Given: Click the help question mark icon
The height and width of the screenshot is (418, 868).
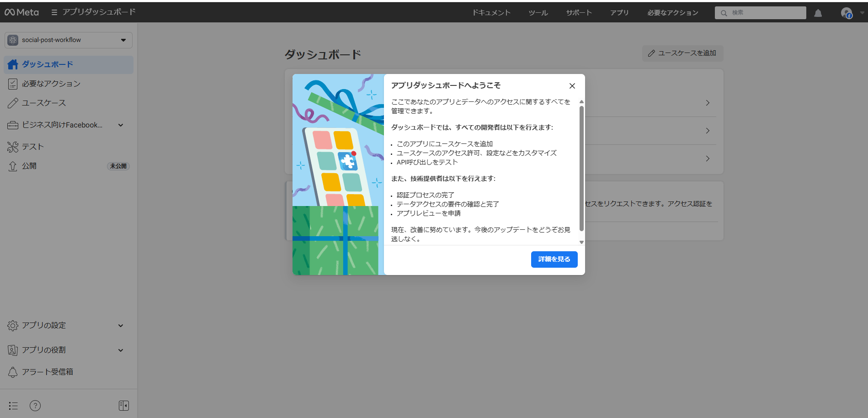Looking at the screenshot, I should tap(35, 406).
